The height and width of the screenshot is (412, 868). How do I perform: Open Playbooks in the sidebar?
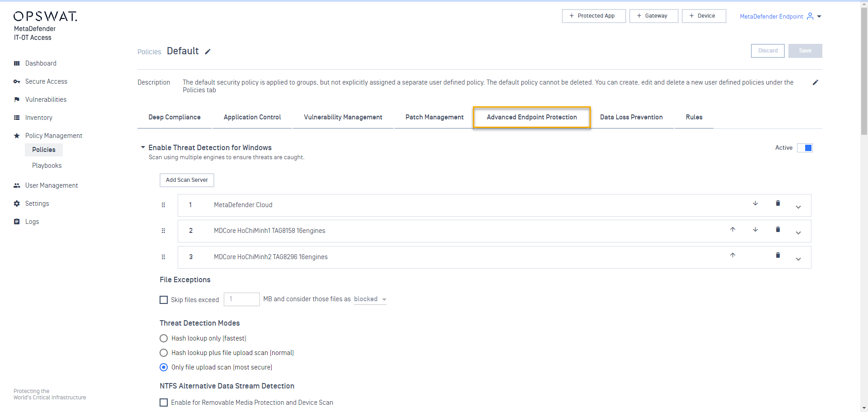[x=47, y=166]
